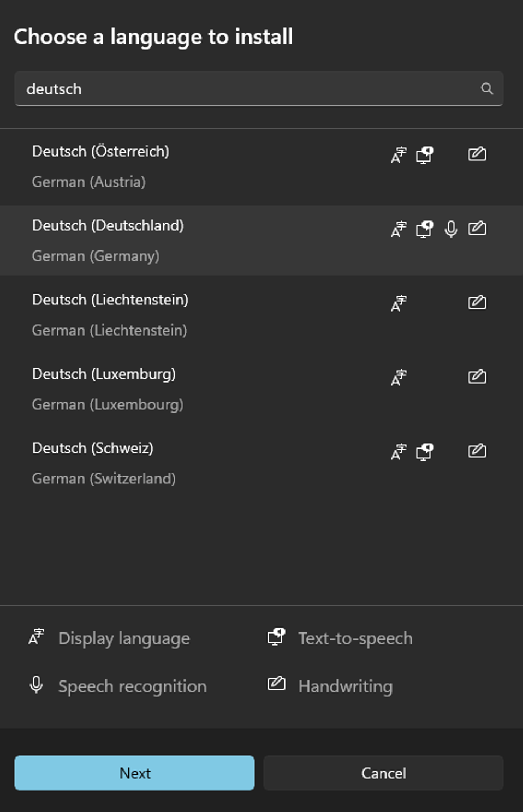
Task: Click the Display language legend icon
Action: click(x=37, y=637)
